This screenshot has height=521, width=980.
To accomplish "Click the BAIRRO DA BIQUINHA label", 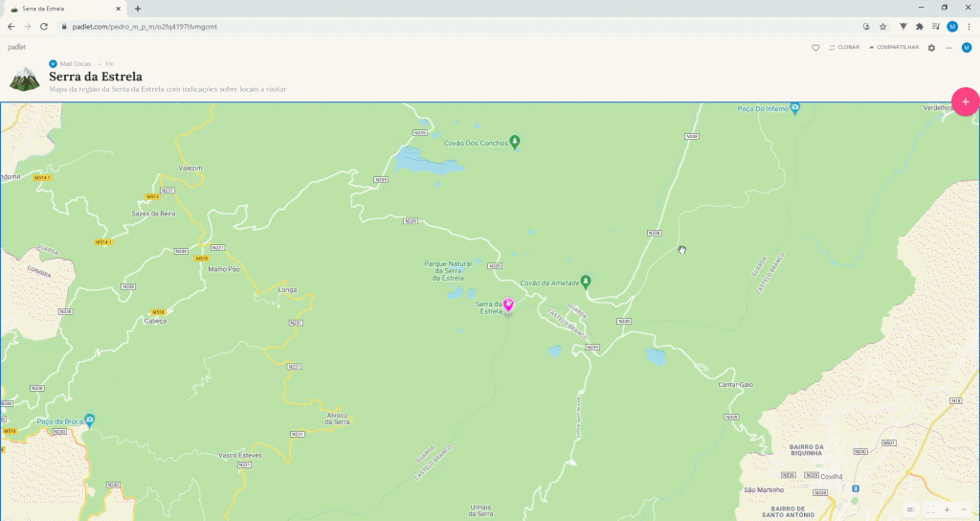I will pos(806,450).
